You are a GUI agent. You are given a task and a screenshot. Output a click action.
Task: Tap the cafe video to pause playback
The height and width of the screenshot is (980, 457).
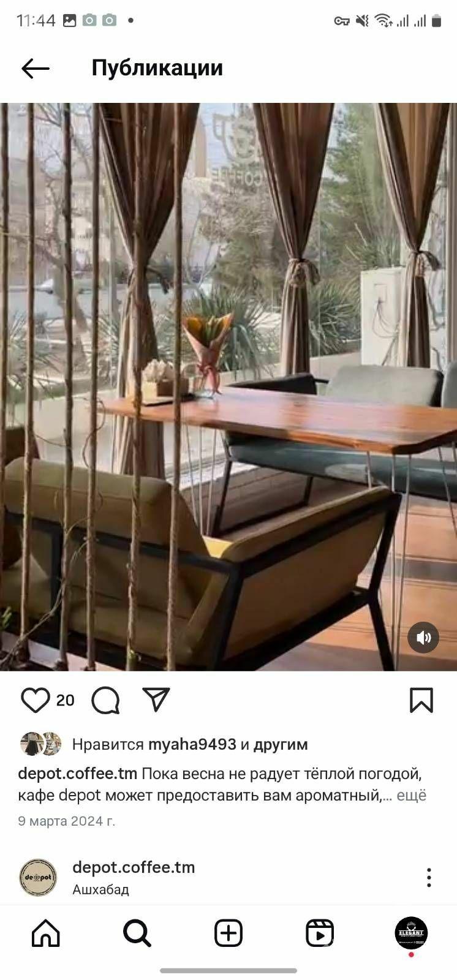tap(228, 386)
